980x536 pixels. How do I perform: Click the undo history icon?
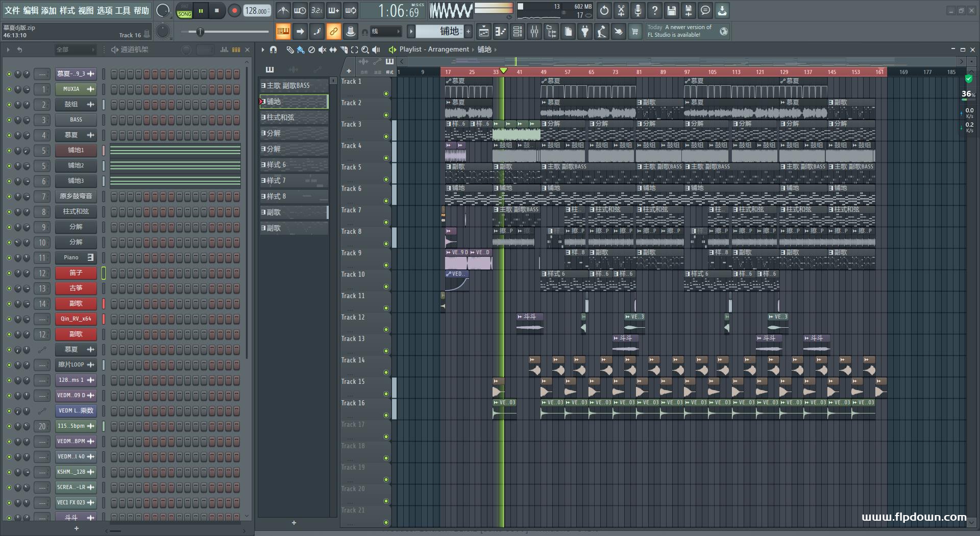604,10
